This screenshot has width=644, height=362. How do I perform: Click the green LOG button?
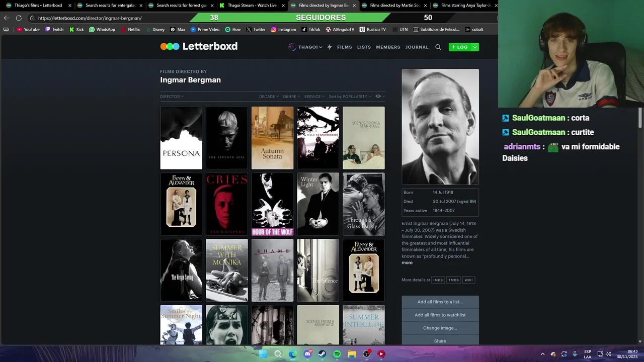pos(460,47)
